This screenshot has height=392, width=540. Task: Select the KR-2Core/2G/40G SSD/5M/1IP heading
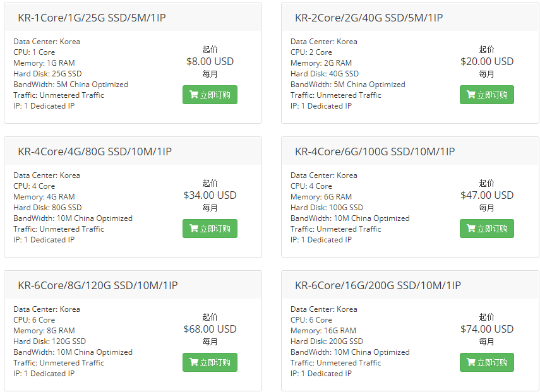369,18
